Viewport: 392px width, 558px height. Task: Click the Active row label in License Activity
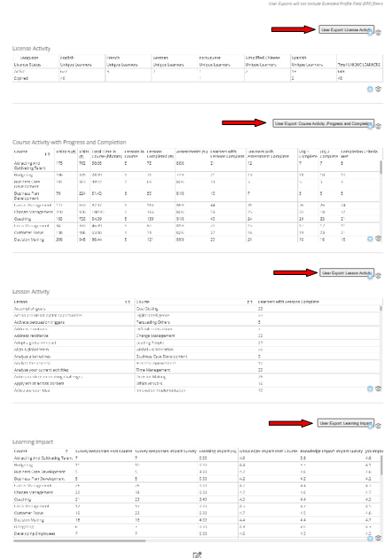[x=20, y=72]
